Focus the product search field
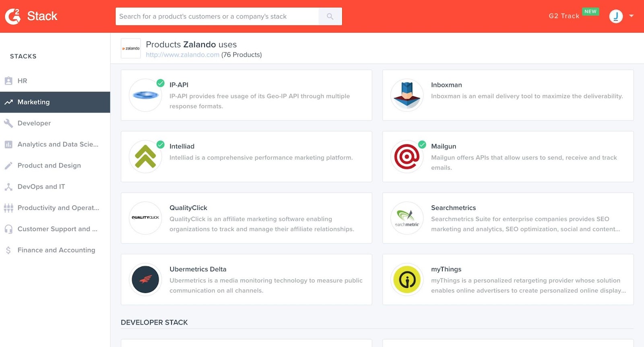644x347 pixels. 217,17
